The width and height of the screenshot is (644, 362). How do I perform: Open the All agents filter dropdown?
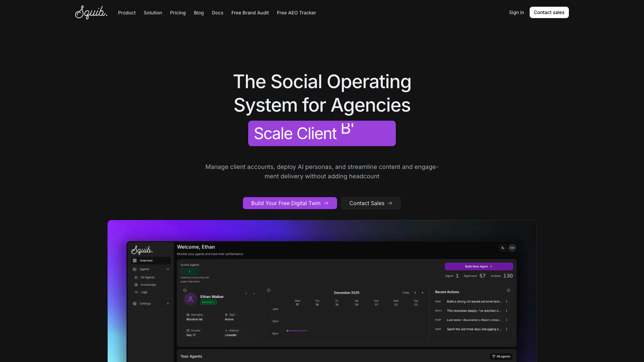click(x=501, y=356)
